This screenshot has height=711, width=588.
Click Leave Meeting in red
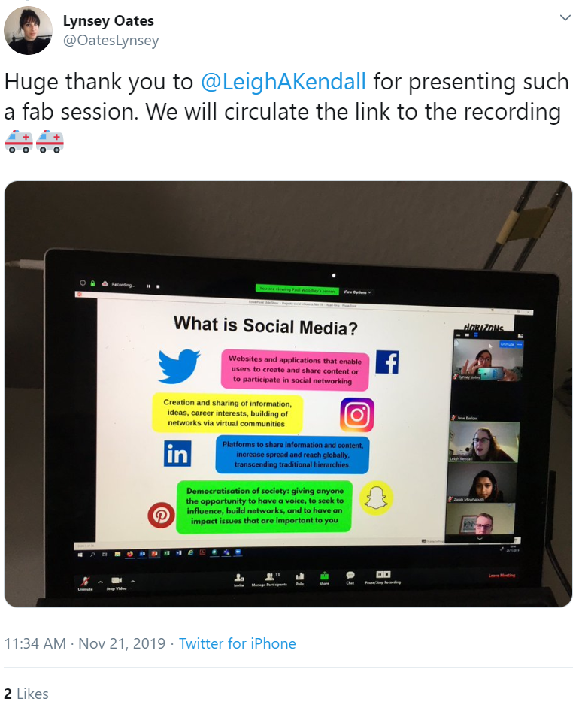(502, 576)
